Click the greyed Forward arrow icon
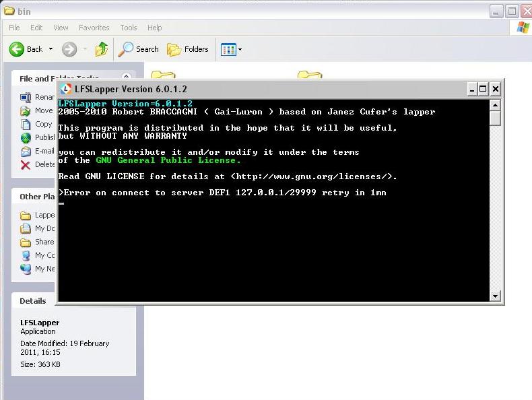Screen dimensions: 532x400 tap(69, 49)
